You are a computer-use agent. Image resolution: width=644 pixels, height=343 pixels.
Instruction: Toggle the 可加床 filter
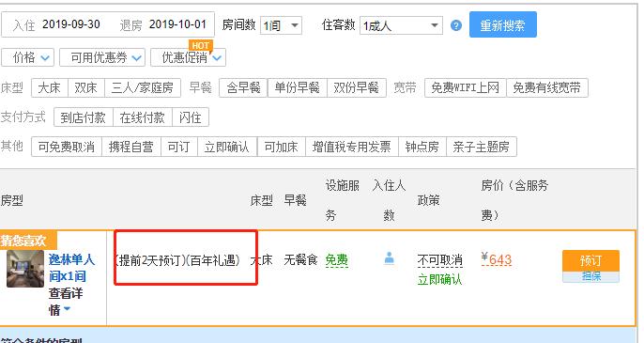pos(282,147)
